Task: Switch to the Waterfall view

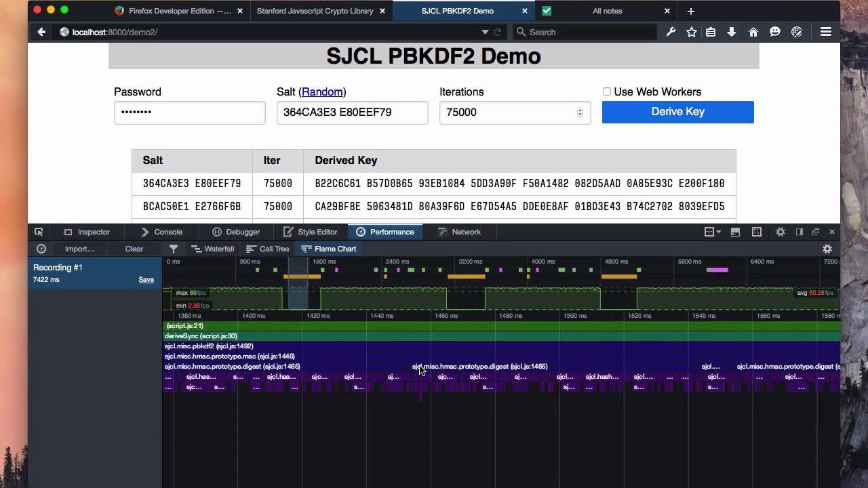Action: (x=213, y=249)
